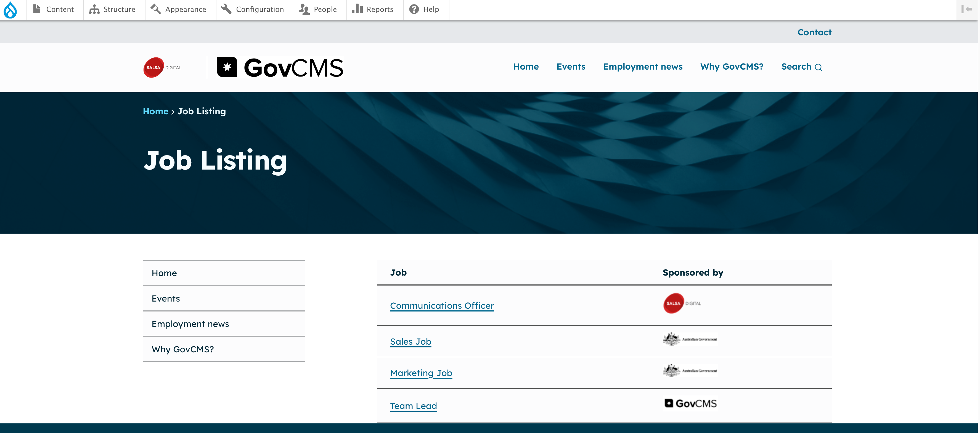Click the Home breadcrumb link
The image size is (980, 433).
point(155,111)
